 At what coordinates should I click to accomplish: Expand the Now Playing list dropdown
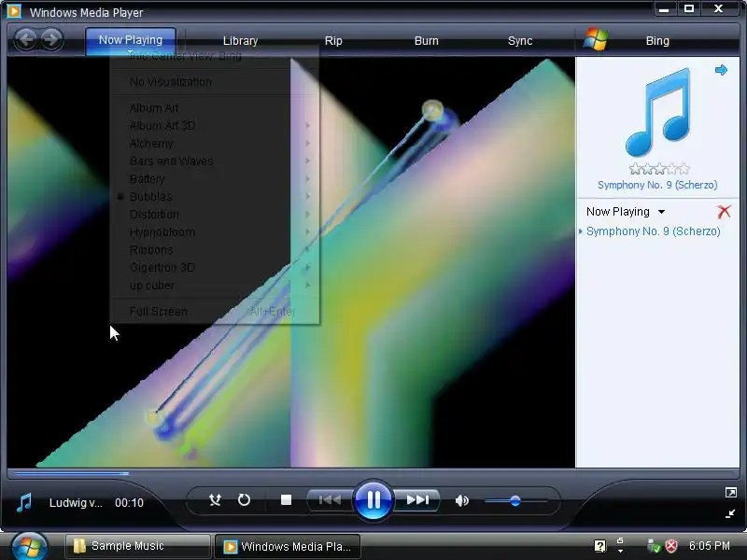tap(661, 212)
